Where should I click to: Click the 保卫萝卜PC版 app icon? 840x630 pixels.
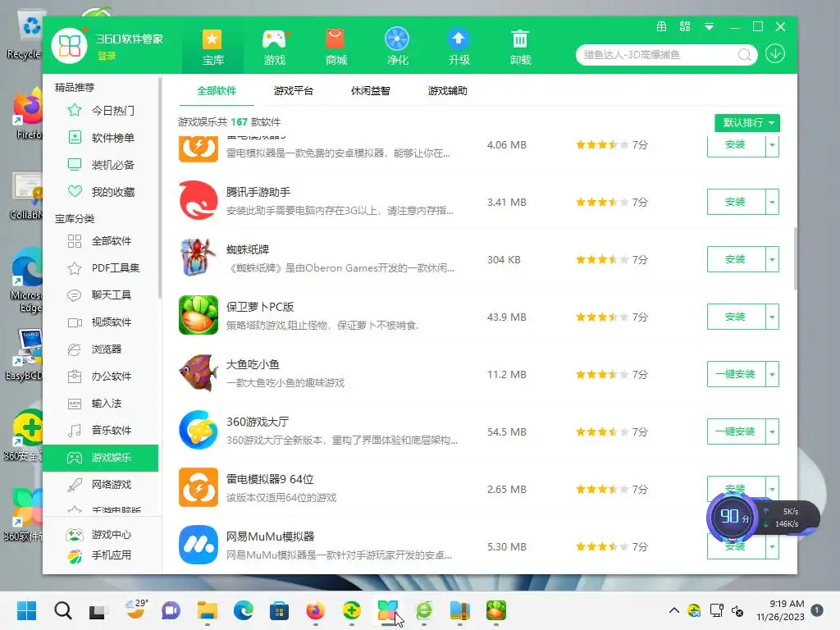pos(199,315)
